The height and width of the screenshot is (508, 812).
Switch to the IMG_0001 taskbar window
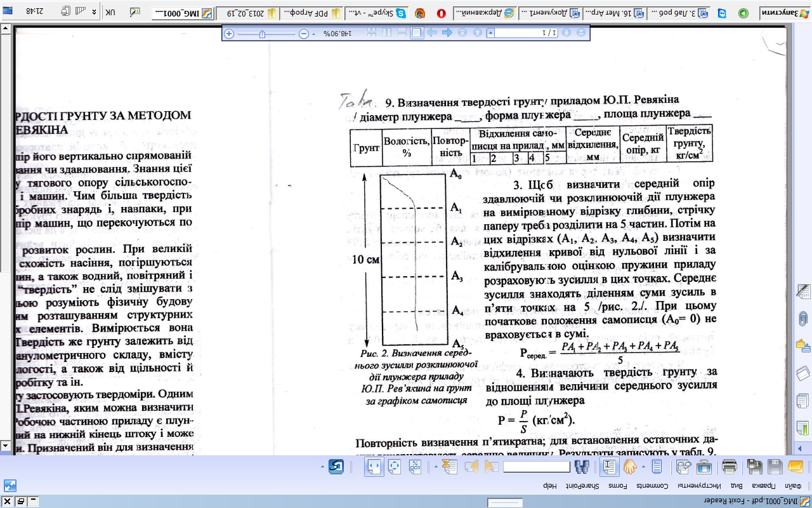[x=183, y=13]
